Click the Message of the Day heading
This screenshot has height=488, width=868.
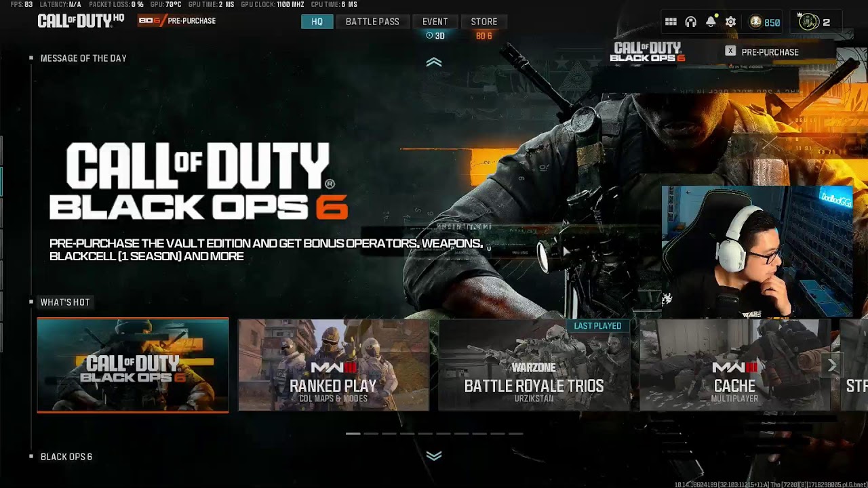(83, 58)
